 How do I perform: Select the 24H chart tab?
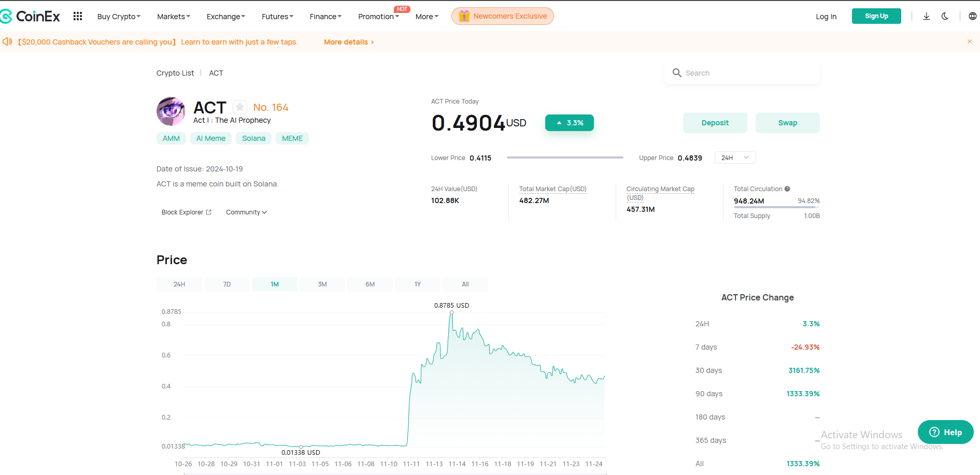click(179, 284)
